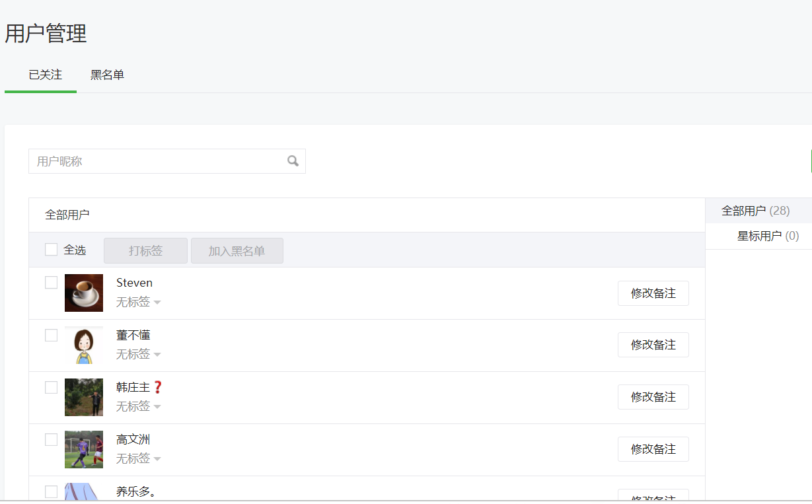Show 星标用户 (0) list

coord(768,236)
